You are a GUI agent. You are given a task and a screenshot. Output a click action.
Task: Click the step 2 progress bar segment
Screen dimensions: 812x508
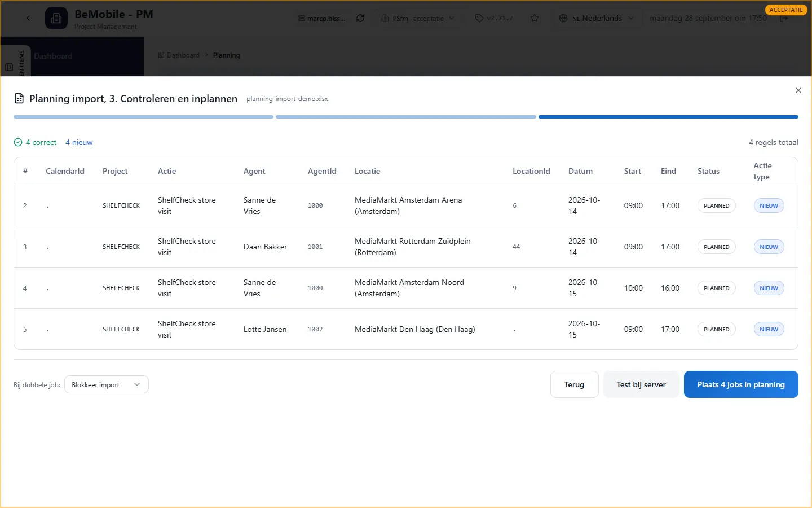coord(406,117)
